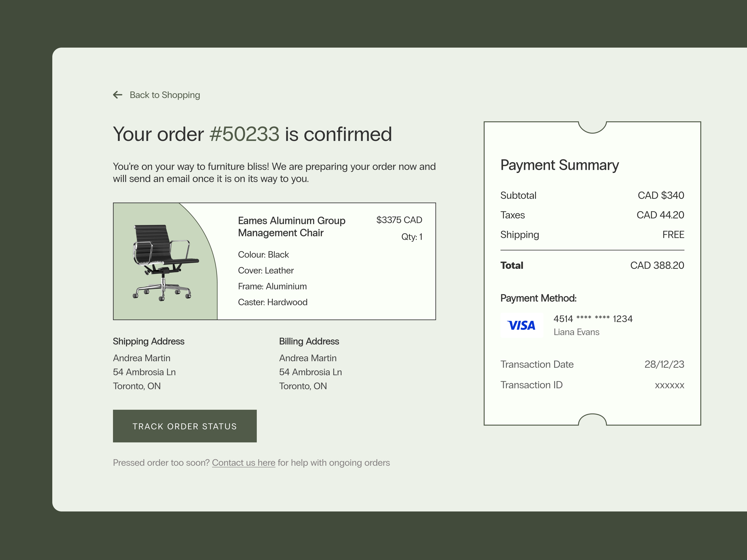Click the Taxes line CAD 44.20
Image resolution: width=747 pixels, height=560 pixels.
point(660,215)
